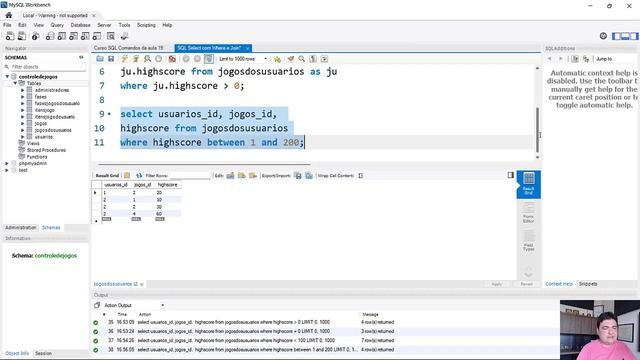640x360 pixels.
Task: Open the home screen tab icon
Action: coord(9,15)
